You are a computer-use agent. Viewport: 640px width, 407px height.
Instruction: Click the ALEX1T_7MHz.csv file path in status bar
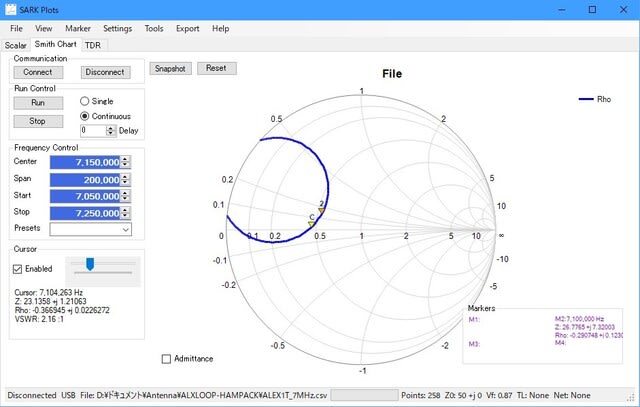(x=204, y=395)
